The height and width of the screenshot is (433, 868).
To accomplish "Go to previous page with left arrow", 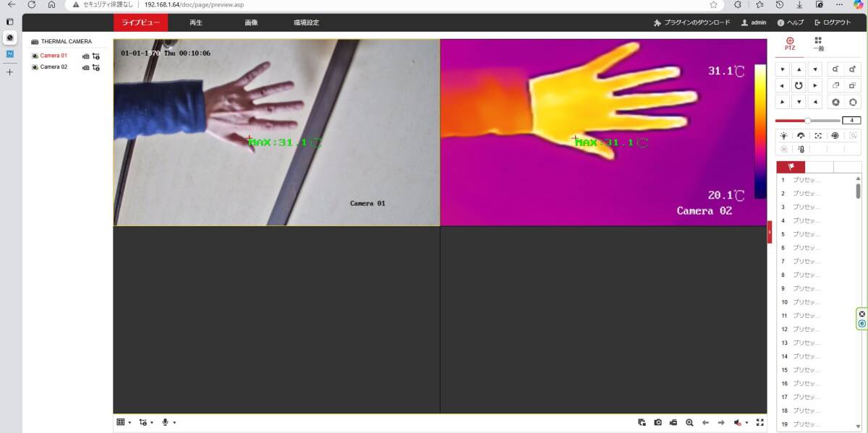I will pos(705,422).
